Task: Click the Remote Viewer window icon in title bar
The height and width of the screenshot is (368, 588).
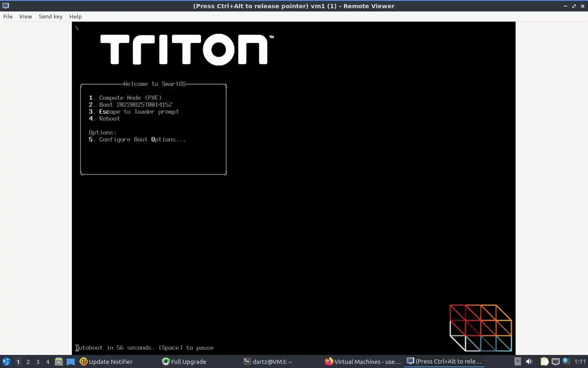Action: 6,6
